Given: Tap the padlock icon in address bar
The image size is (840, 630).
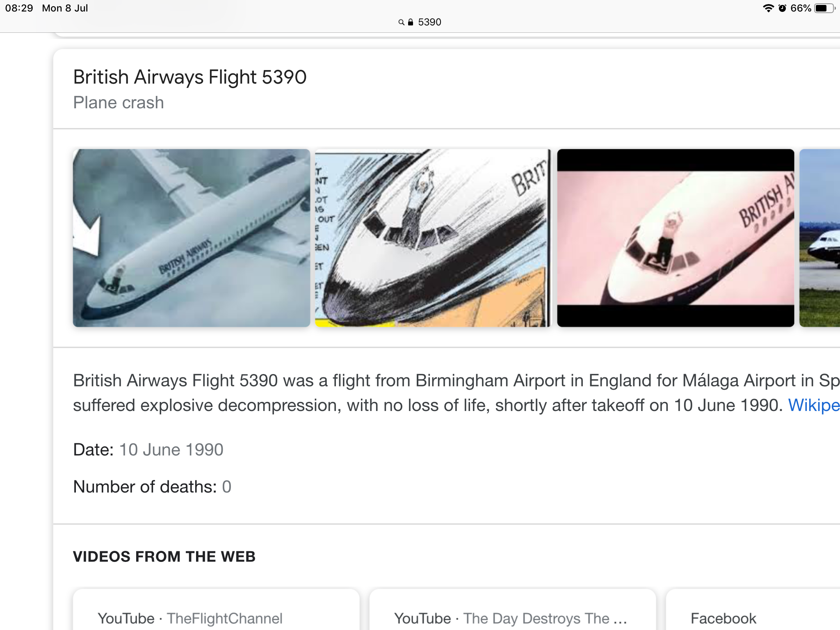Looking at the screenshot, I should click(x=411, y=22).
